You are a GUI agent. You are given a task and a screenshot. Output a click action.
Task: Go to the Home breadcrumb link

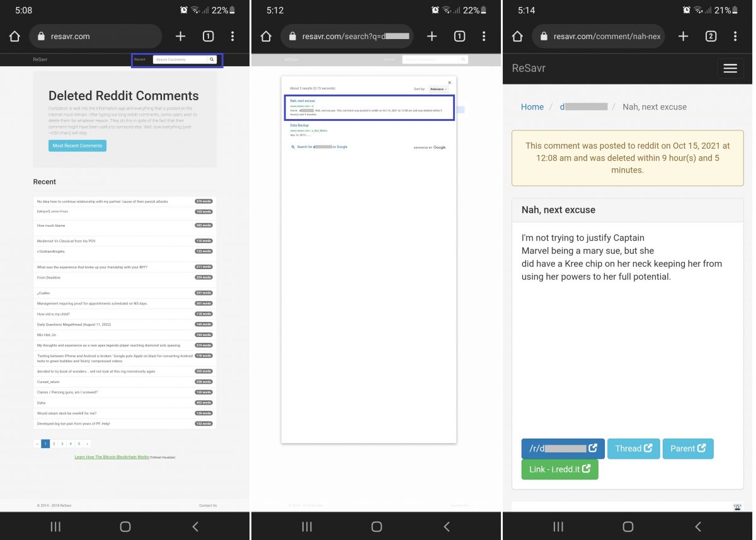pos(532,107)
